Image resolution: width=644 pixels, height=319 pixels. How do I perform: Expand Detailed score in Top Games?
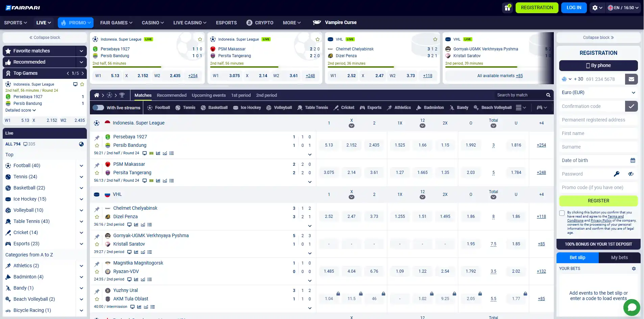click(21, 110)
